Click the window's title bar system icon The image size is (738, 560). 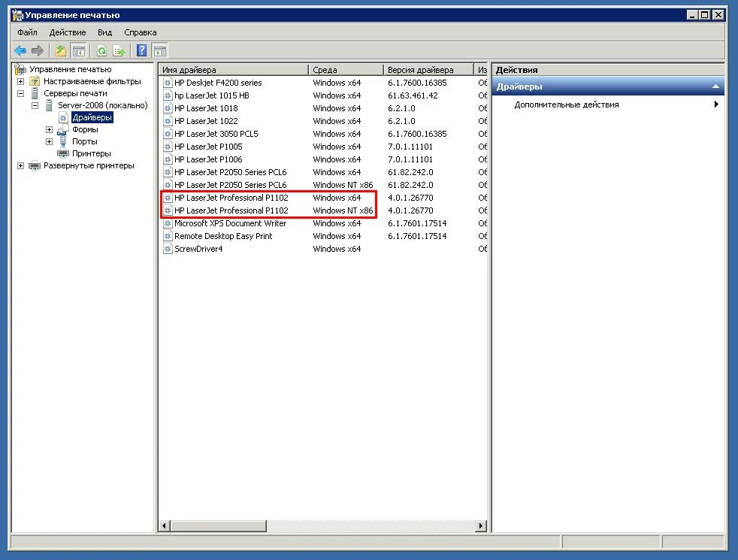(17, 15)
